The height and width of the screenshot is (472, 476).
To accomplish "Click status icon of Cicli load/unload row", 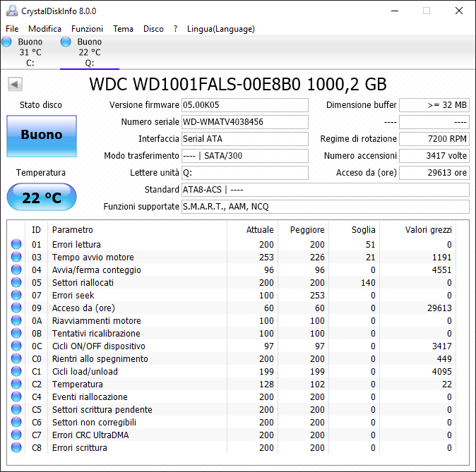I will click(16, 371).
